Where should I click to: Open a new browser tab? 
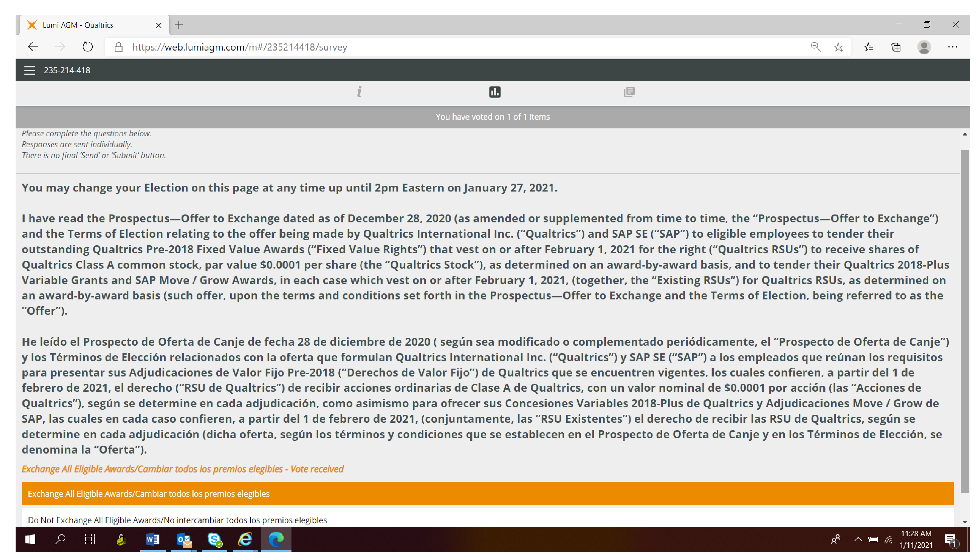pos(179,25)
